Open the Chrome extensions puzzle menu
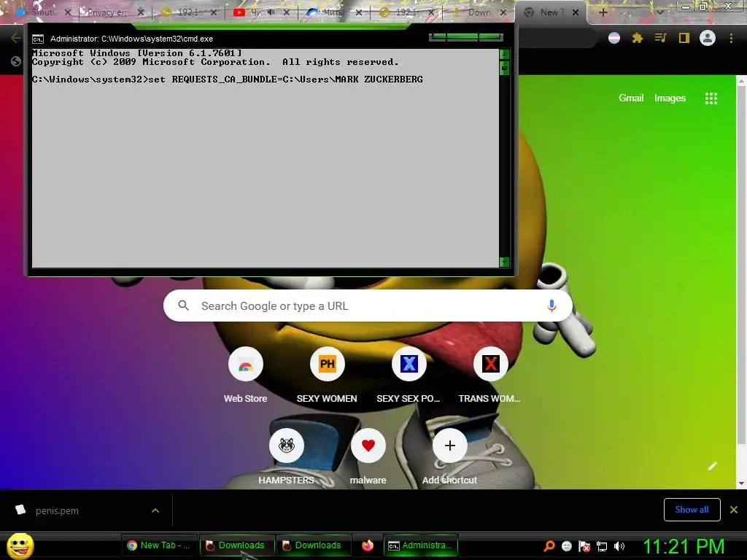Screen dimensions: 747x560 (637, 38)
